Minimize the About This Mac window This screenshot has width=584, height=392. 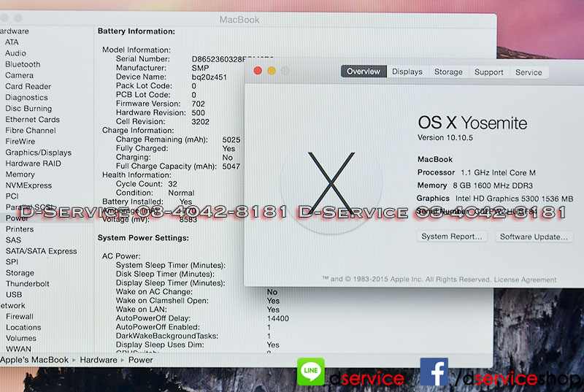click(x=272, y=71)
